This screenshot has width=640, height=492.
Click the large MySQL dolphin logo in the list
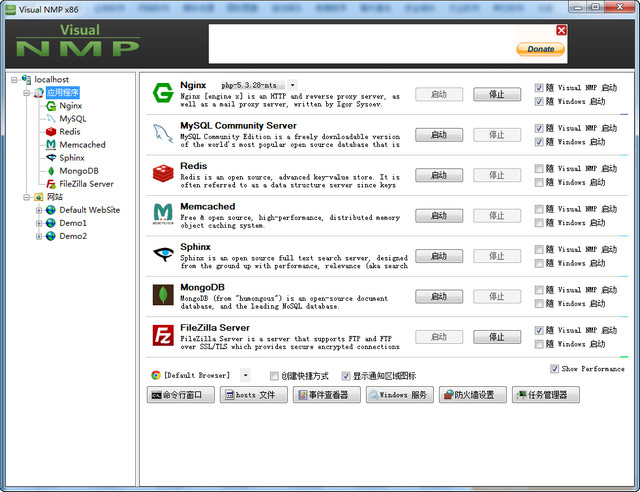coord(162,134)
